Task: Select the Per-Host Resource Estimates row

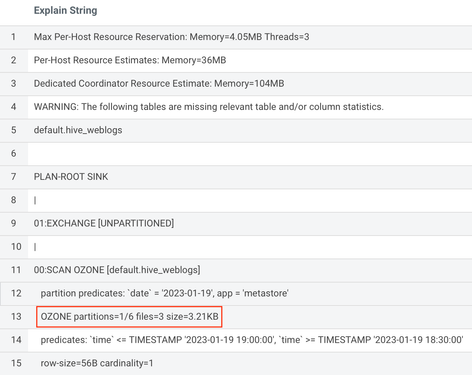Action: [236, 60]
